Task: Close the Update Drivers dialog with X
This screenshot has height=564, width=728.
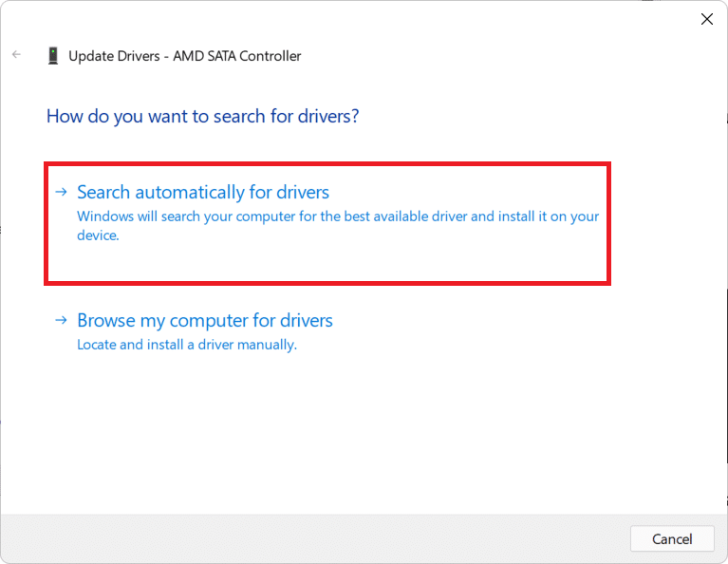Action: tap(706, 18)
